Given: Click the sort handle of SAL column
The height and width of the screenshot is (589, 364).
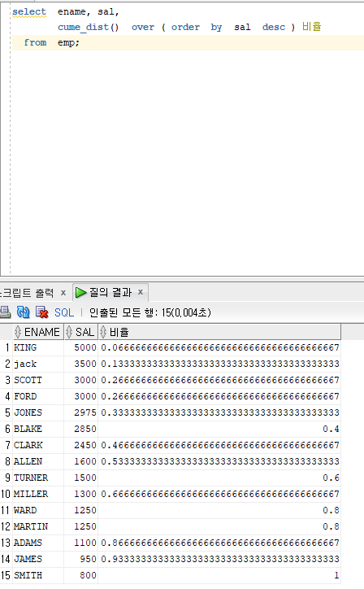Looking at the screenshot, I should [69, 332].
